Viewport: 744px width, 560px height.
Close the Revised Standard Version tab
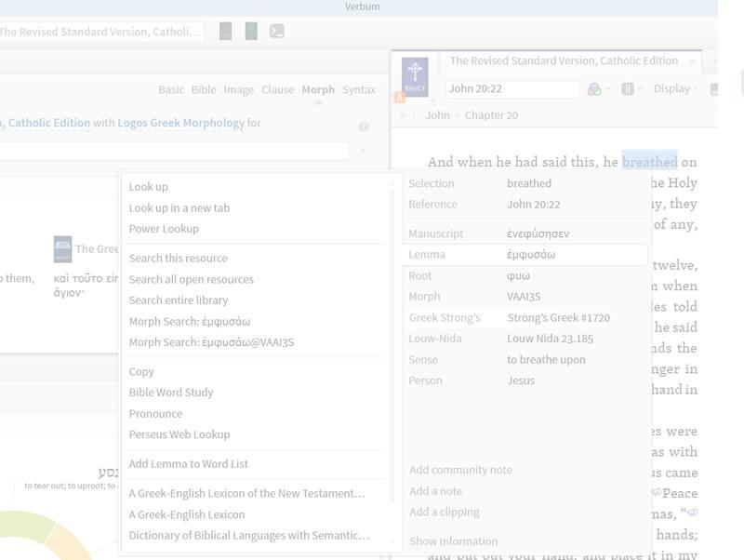[692, 61]
